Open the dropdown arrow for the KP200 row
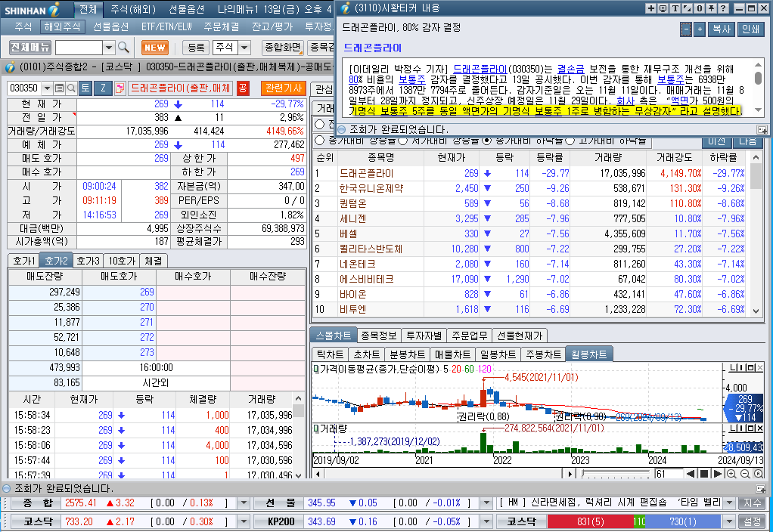The width and height of the screenshot is (773, 532). pos(486,521)
